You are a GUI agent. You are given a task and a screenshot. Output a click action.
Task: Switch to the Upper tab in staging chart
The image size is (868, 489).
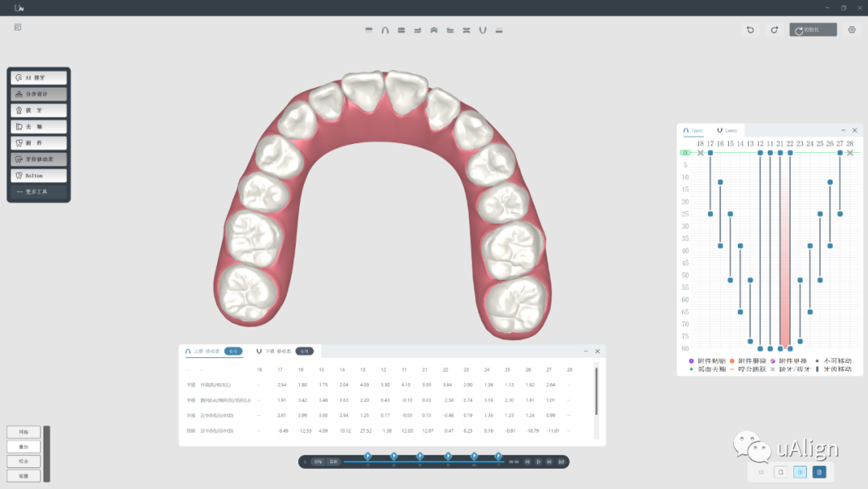click(693, 131)
